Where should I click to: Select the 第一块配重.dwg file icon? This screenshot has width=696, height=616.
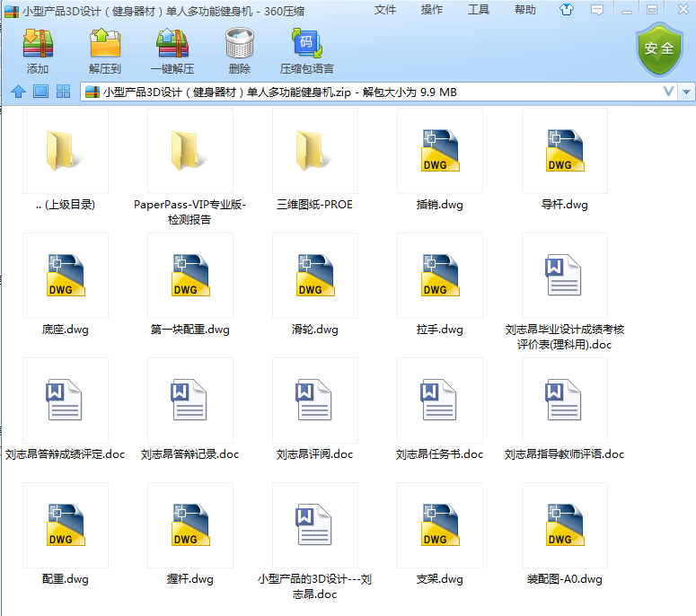(190, 276)
